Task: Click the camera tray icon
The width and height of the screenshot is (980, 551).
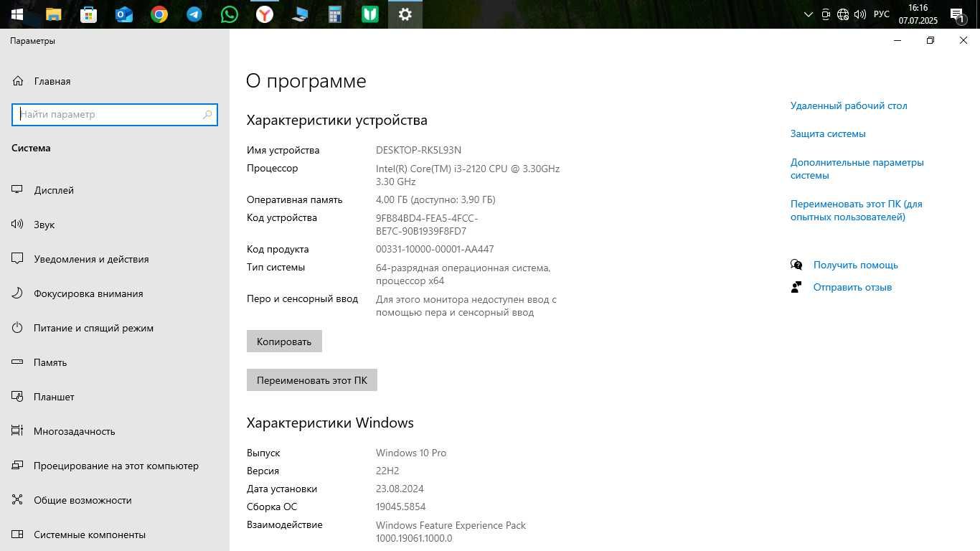Action: point(826,14)
